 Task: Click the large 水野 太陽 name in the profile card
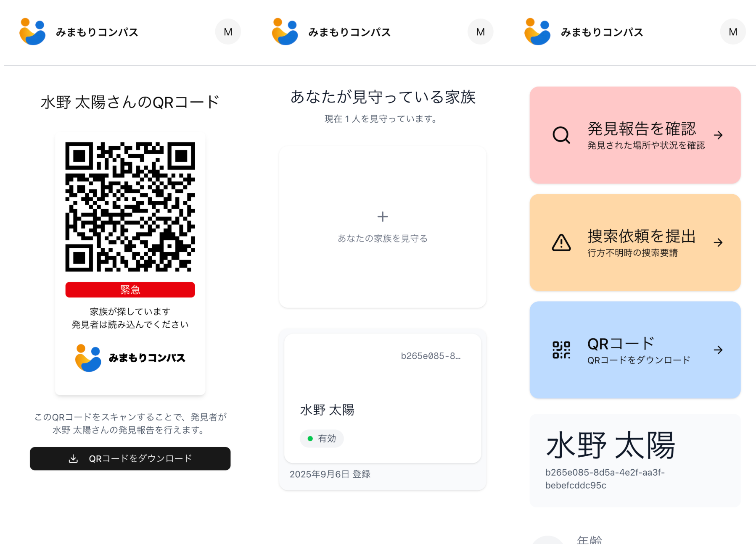[611, 446]
